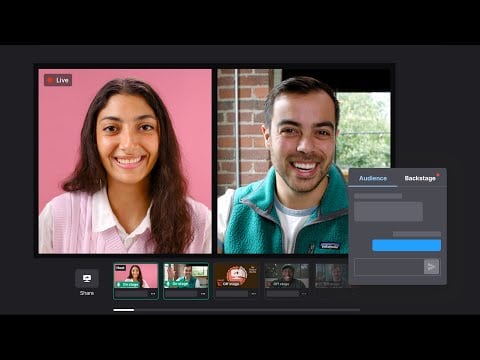Click the woman's main stage video tile
Image resolution: width=480 pixels, height=360 pixels.
point(125,161)
